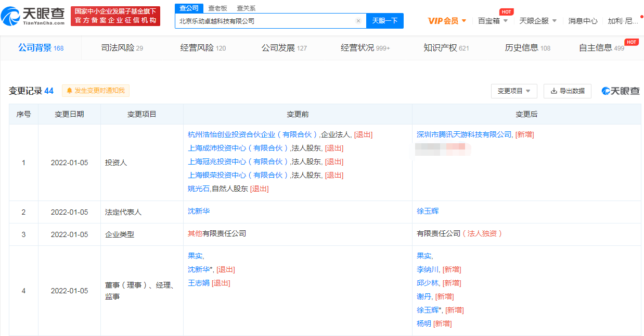The height and width of the screenshot is (336, 644).
Task: Select the 查关系 search tab
Action: [246, 8]
